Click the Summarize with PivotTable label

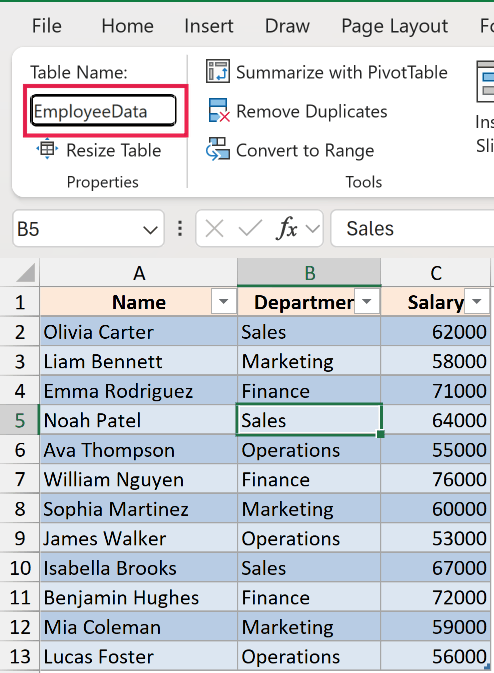point(342,72)
